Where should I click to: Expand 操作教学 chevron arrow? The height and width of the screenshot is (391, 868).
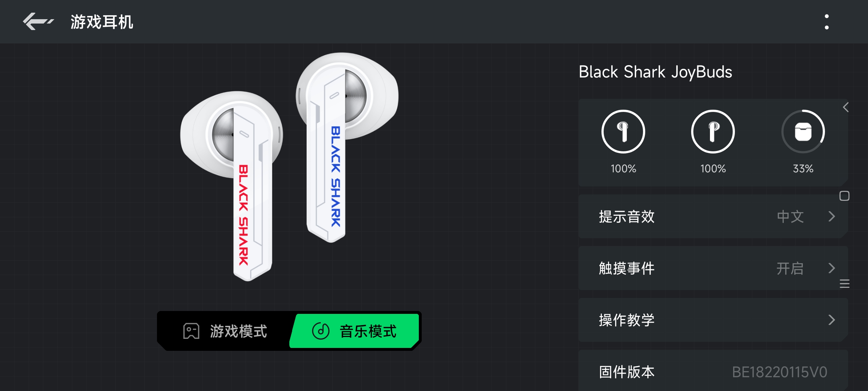coord(831,320)
